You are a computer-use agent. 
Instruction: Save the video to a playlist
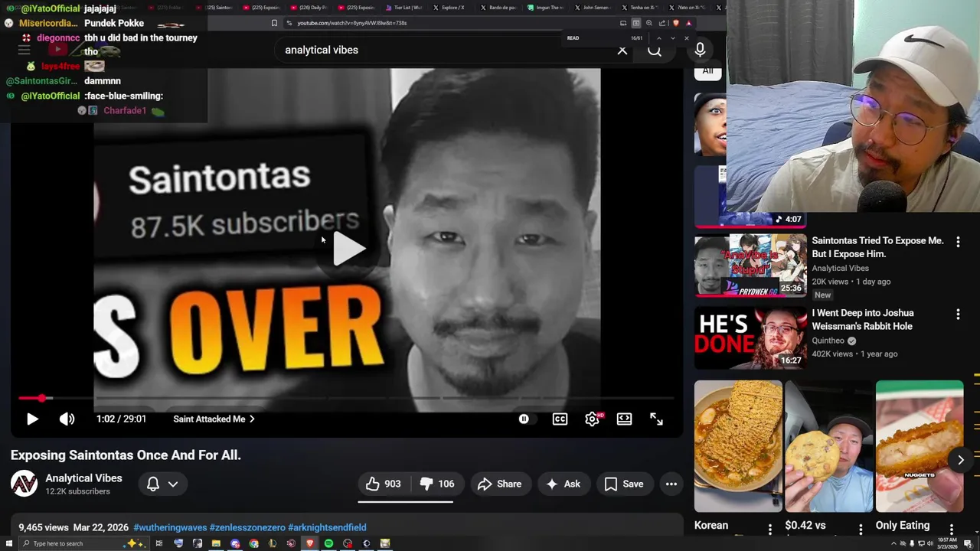624,484
